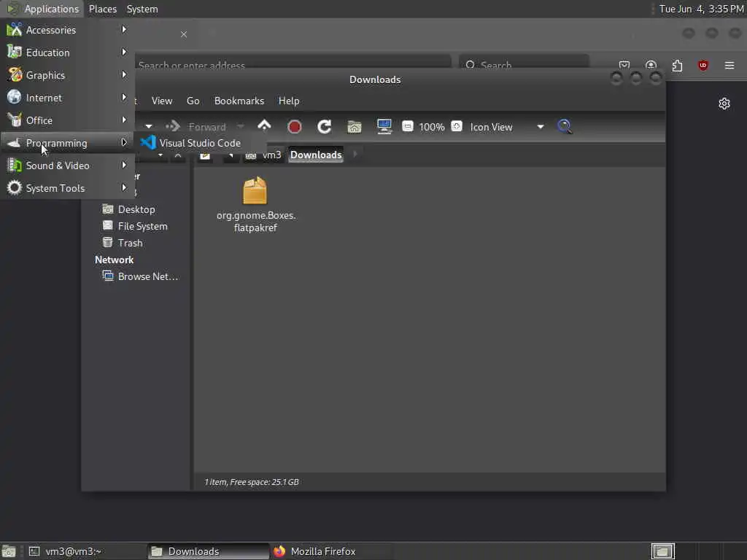Click the zoom in icon
The height and width of the screenshot is (560, 747).
pos(457,126)
